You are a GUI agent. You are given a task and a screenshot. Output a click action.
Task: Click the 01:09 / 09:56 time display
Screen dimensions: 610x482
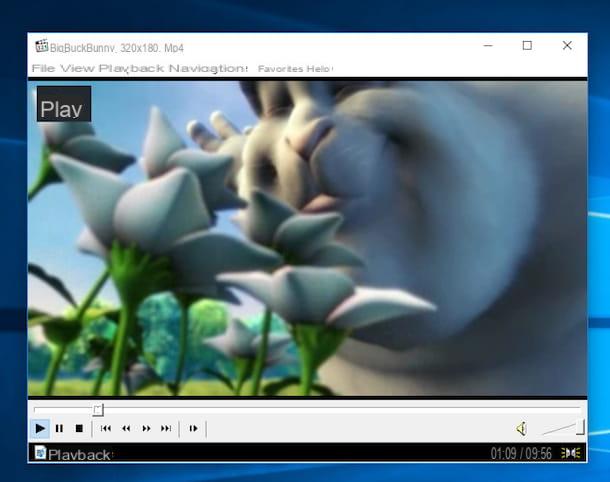pyautogui.click(x=521, y=454)
